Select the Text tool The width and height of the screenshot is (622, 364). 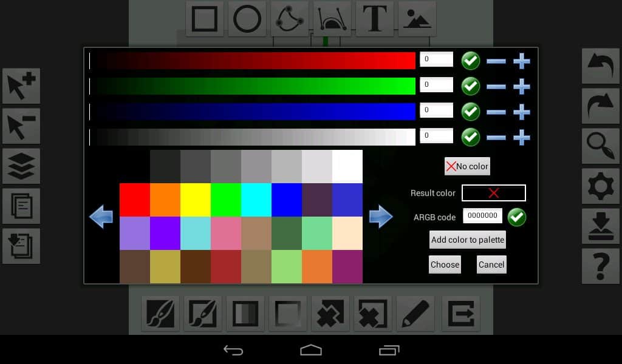tap(374, 19)
